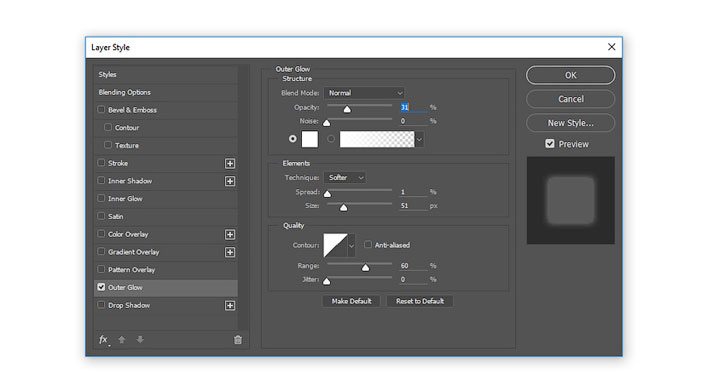Open the Inner Glow settings row
Image resolution: width=725 pixels, height=381 pixels.
point(166,198)
